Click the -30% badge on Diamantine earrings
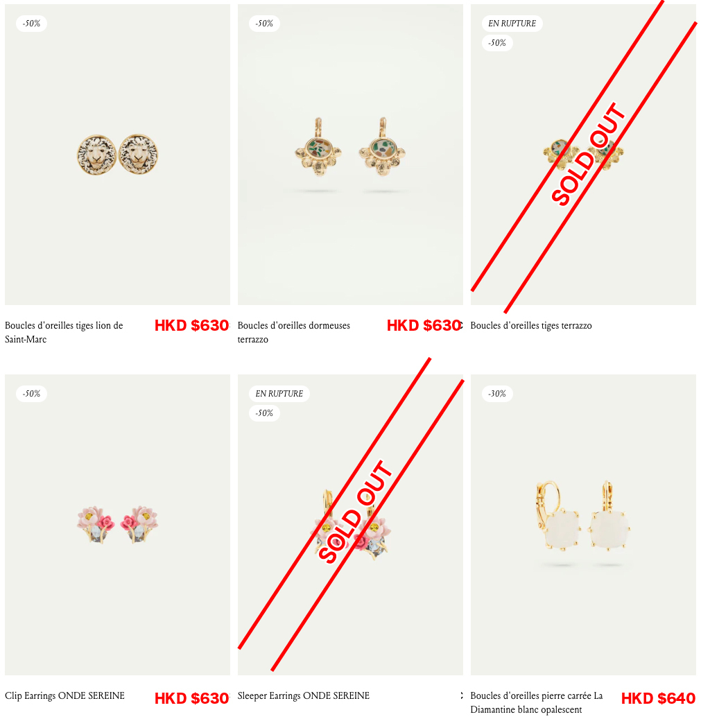The width and height of the screenshot is (701, 728). (497, 393)
